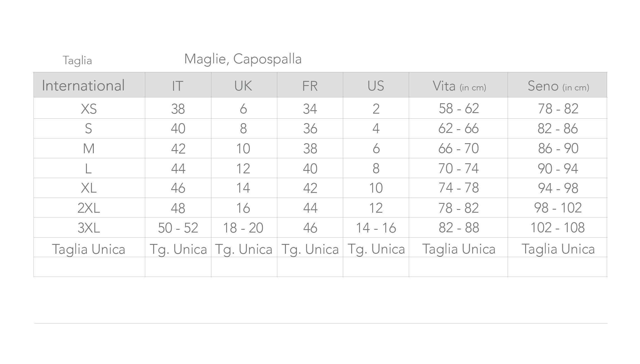
Task: Click the Maglie, Capospalla title
Action: pyautogui.click(x=243, y=59)
